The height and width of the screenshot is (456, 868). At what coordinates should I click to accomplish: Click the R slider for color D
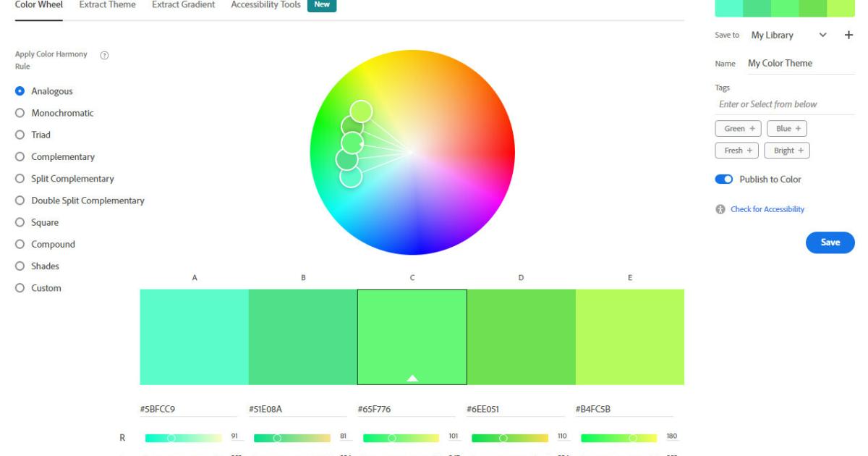(510, 438)
